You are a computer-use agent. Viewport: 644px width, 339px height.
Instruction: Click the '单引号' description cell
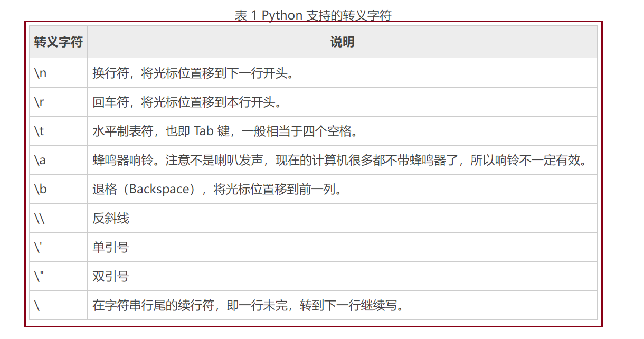tap(343, 247)
